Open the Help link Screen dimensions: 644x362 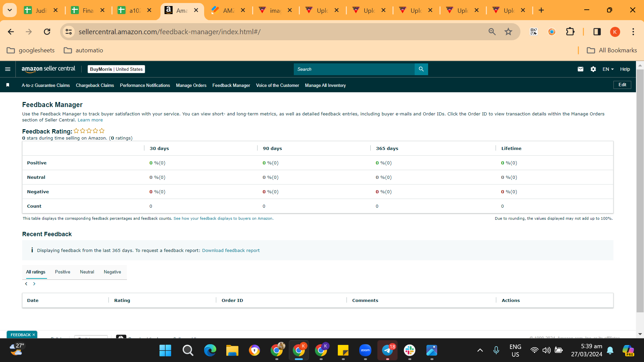tap(625, 69)
